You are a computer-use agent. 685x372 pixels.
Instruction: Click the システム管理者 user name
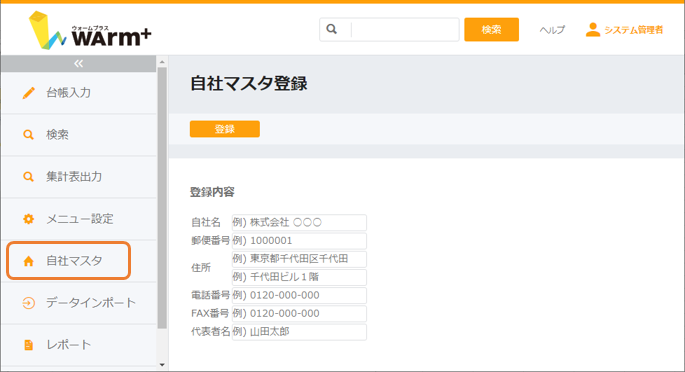point(633,30)
